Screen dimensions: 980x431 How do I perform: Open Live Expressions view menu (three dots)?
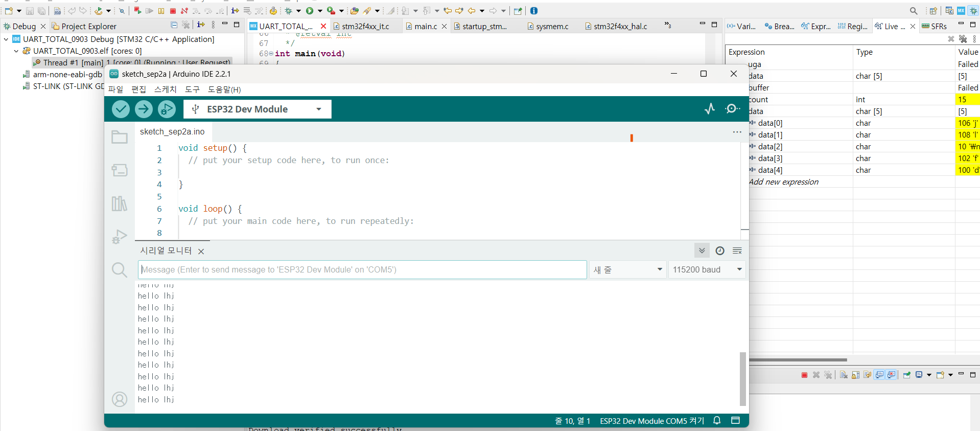point(975,39)
